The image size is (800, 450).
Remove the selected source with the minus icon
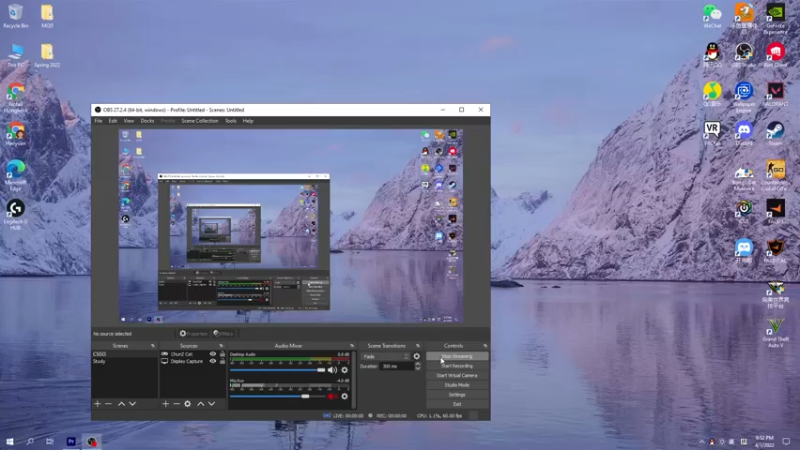pos(176,404)
